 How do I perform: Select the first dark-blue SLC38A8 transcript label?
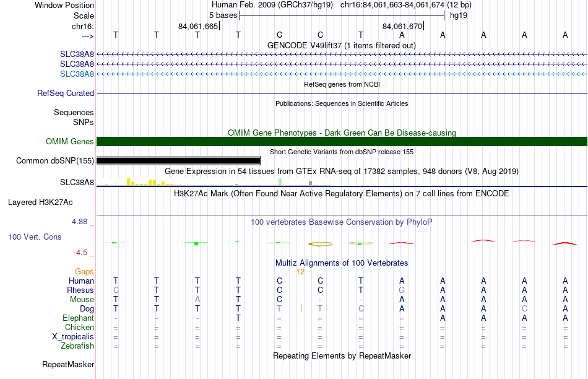77,54
